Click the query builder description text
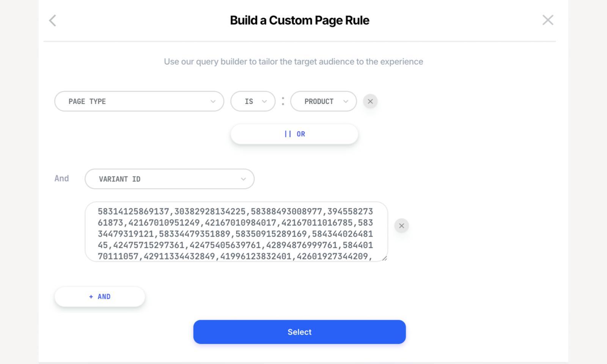Image resolution: width=607 pixels, height=364 pixels. (293, 61)
